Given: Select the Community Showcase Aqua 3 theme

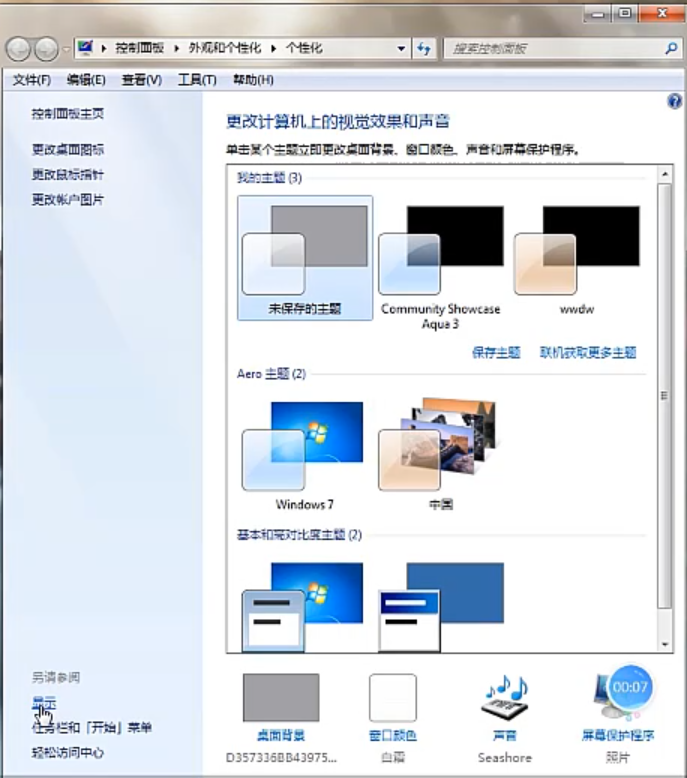Looking at the screenshot, I should (440, 255).
